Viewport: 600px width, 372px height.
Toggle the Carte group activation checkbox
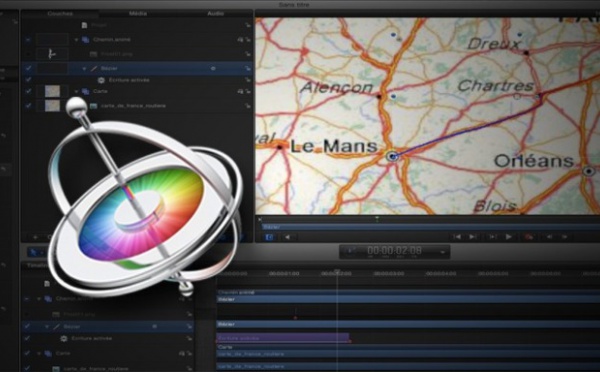click(x=28, y=91)
